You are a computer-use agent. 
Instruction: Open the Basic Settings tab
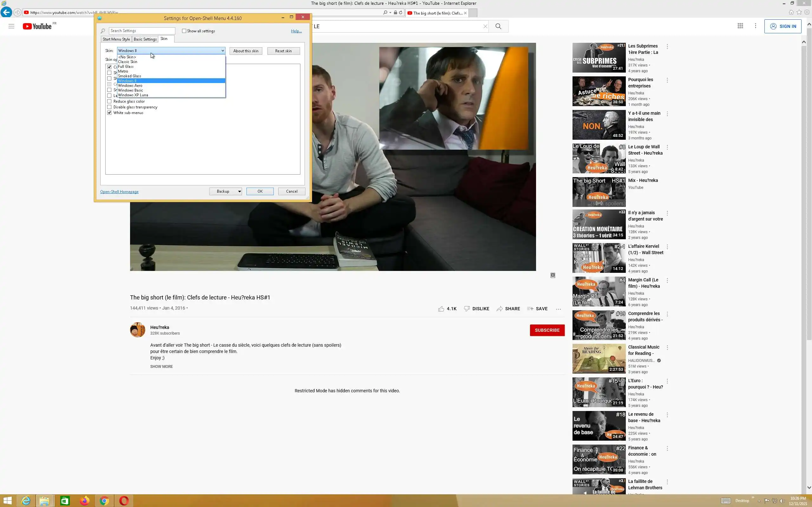point(145,39)
